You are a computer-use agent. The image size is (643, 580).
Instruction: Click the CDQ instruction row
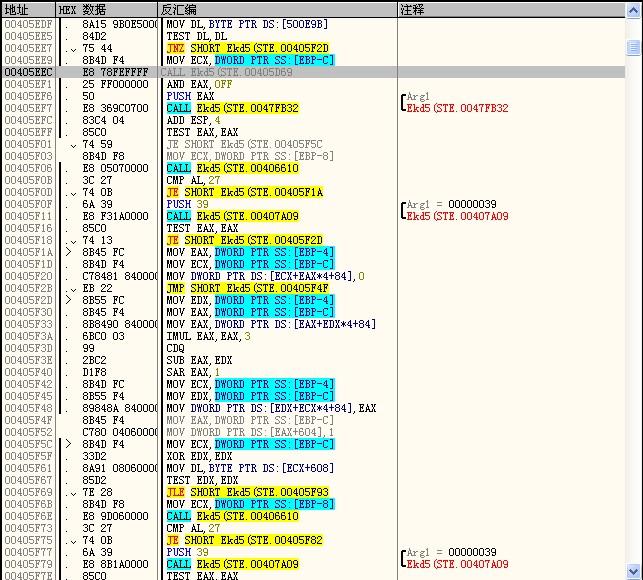tap(176, 348)
